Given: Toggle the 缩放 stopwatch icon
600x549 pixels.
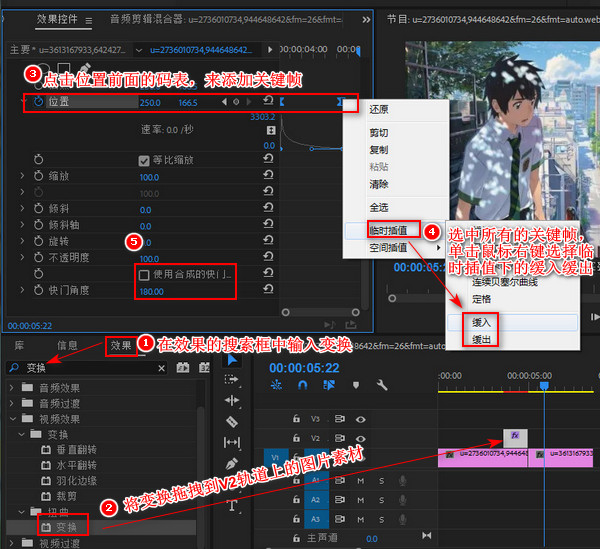Looking at the screenshot, I should click(x=38, y=176).
